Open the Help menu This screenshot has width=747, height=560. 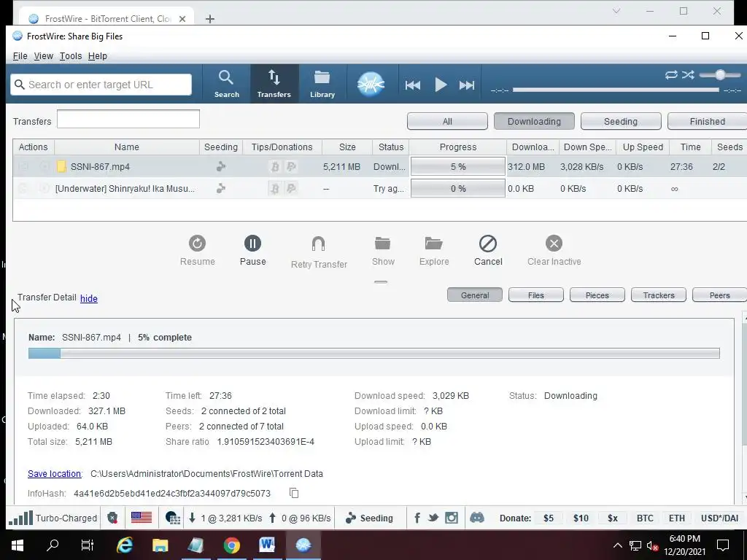(98, 56)
